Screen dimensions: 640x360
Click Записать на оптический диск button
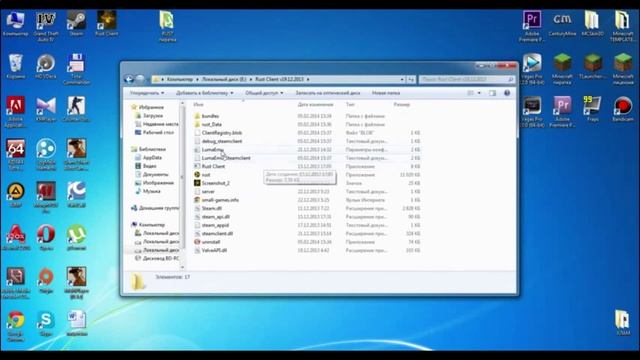pyautogui.click(x=327, y=93)
